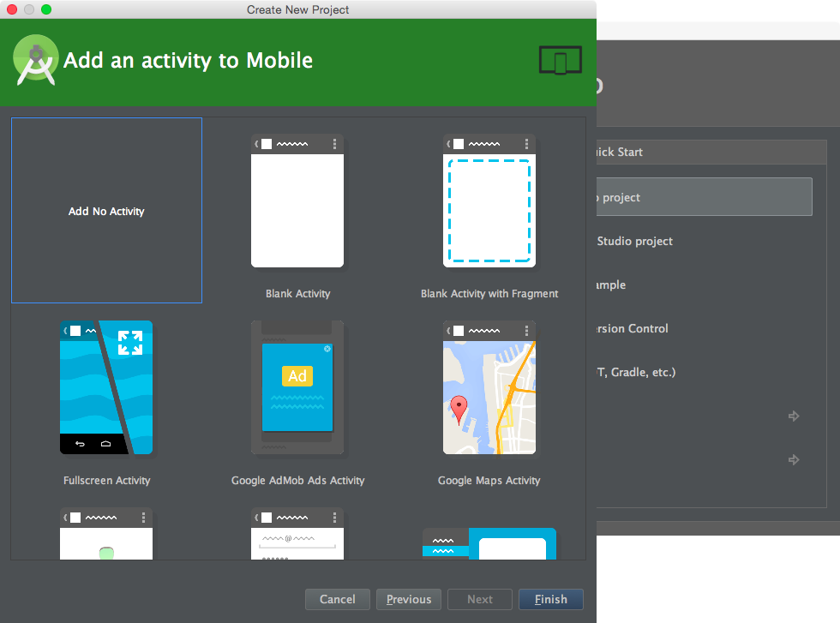Click the Finish button

click(550, 599)
